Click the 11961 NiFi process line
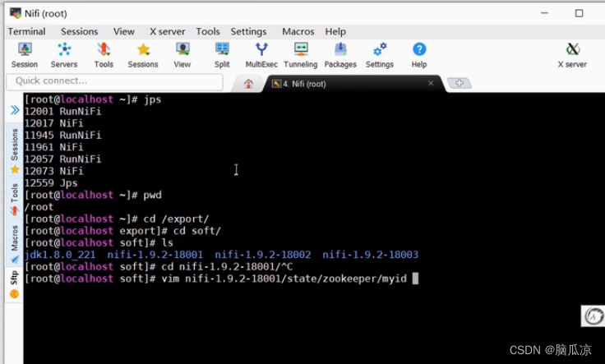The height and width of the screenshot is (364, 605). click(54, 147)
